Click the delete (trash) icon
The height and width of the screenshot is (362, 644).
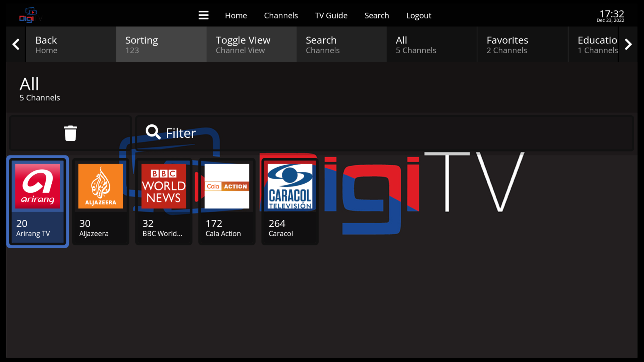70,133
